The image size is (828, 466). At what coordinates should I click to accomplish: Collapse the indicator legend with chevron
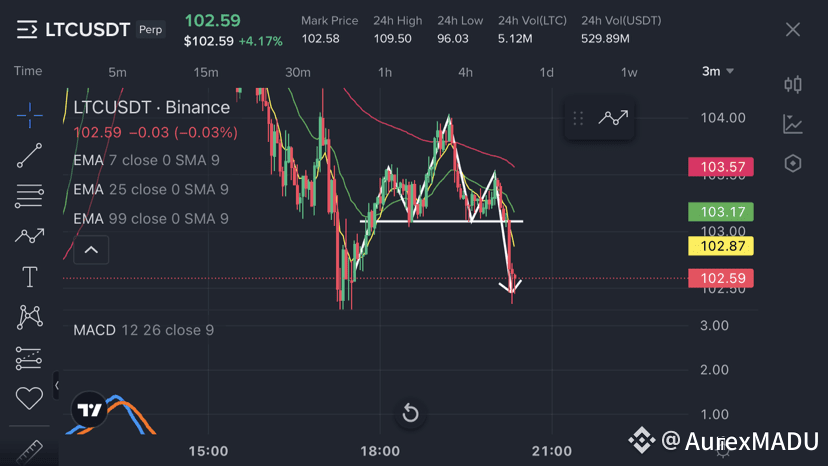click(91, 250)
